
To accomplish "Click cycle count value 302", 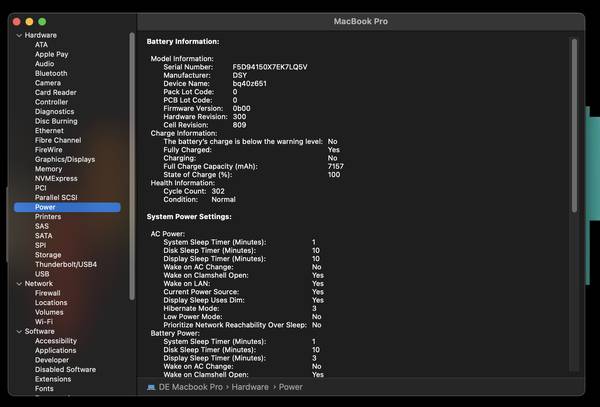I will pos(218,191).
